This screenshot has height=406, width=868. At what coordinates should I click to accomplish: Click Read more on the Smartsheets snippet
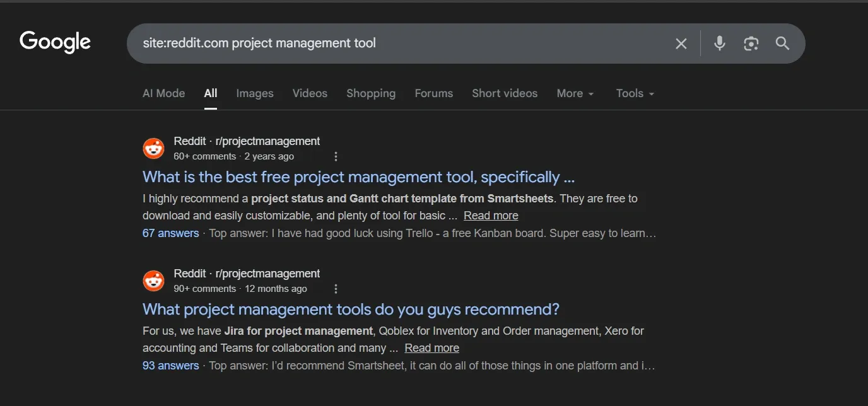(x=491, y=216)
